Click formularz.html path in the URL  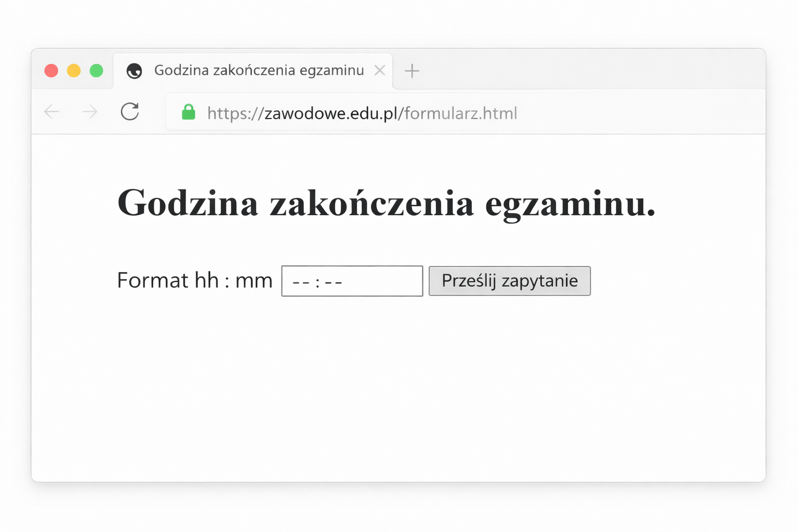point(460,113)
